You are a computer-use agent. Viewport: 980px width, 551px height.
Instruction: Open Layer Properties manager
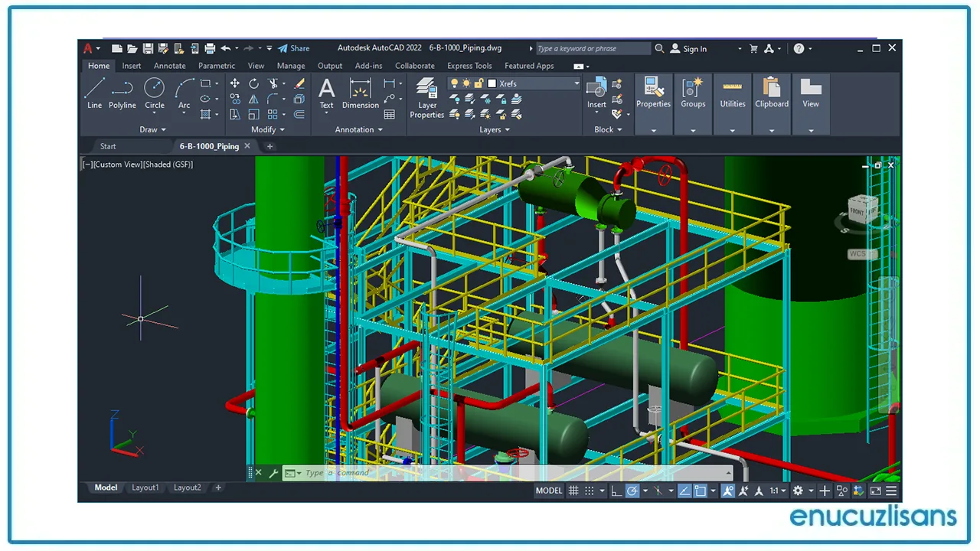(x=426, y=98)
